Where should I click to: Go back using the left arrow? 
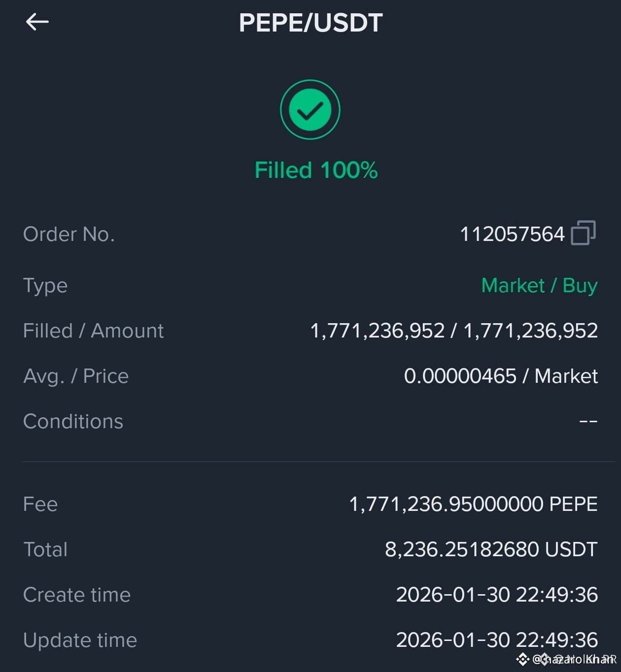tap(37, 22)
